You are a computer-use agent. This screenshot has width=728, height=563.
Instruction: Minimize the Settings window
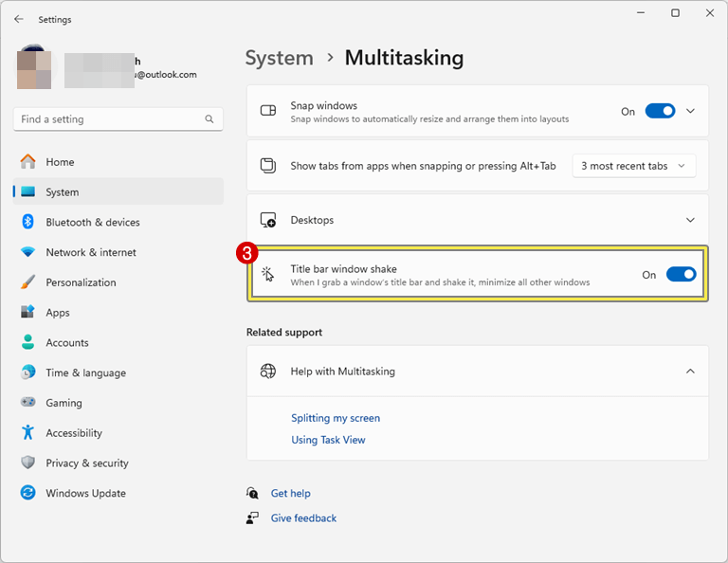tap(641, 12)
